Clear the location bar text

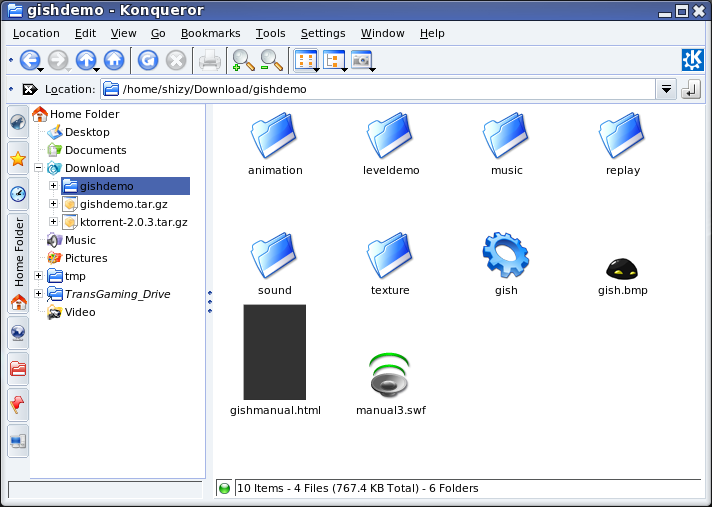point(30,90)
